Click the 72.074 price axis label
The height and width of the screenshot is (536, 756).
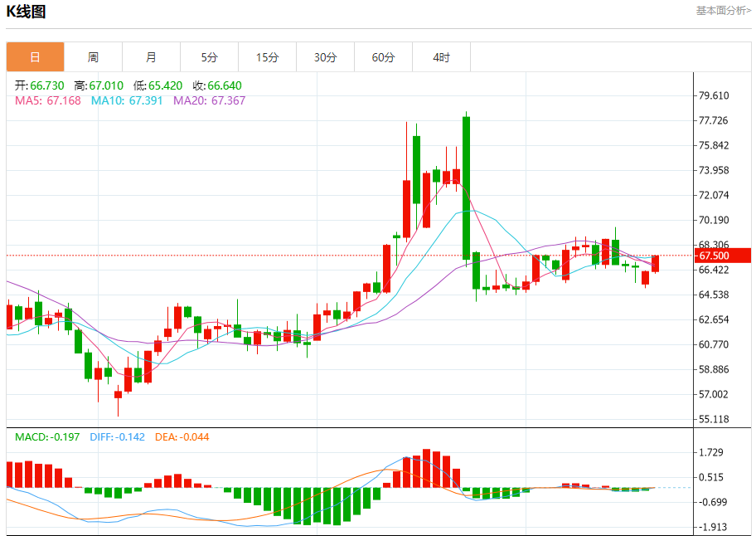pos(714,195)
